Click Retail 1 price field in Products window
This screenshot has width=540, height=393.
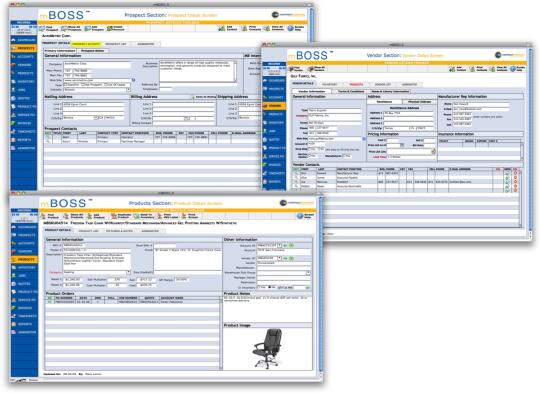72,280
